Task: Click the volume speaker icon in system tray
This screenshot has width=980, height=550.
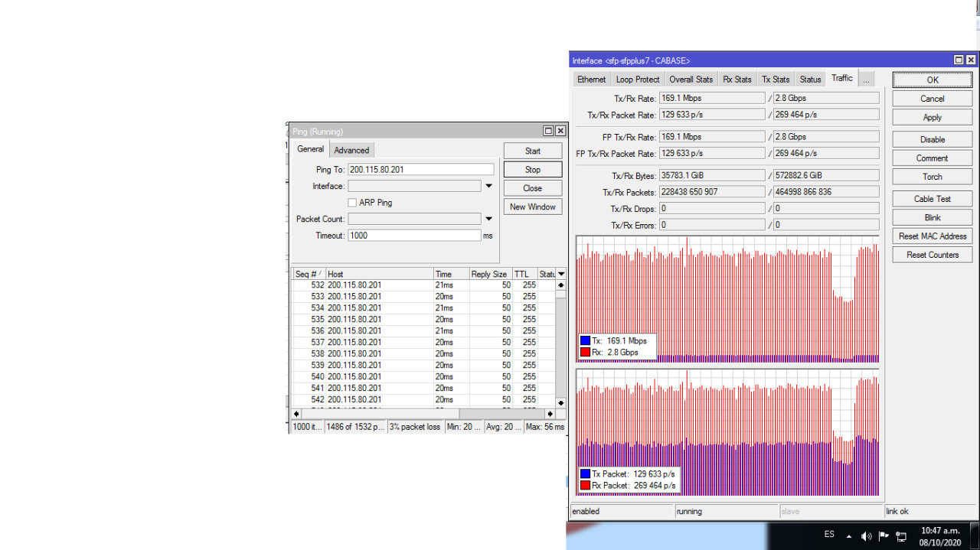Action: [866, 536]
